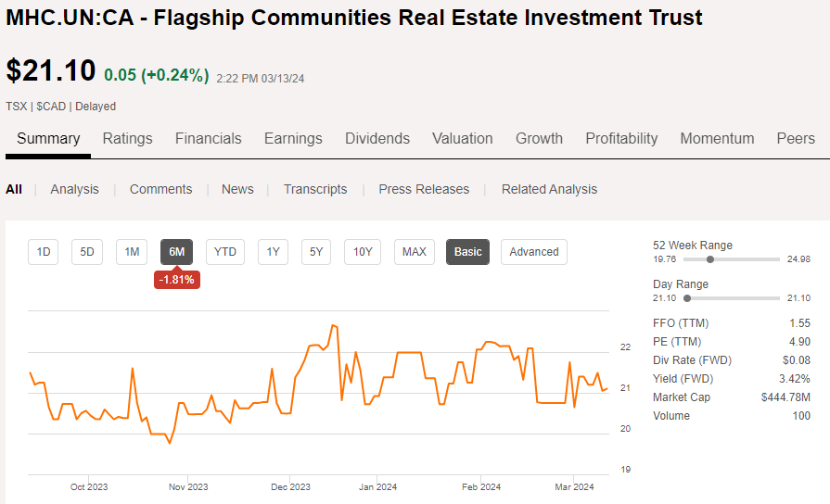
Task: Click the PE (TTM) value 4.90
Action: (x=799, y=342)
